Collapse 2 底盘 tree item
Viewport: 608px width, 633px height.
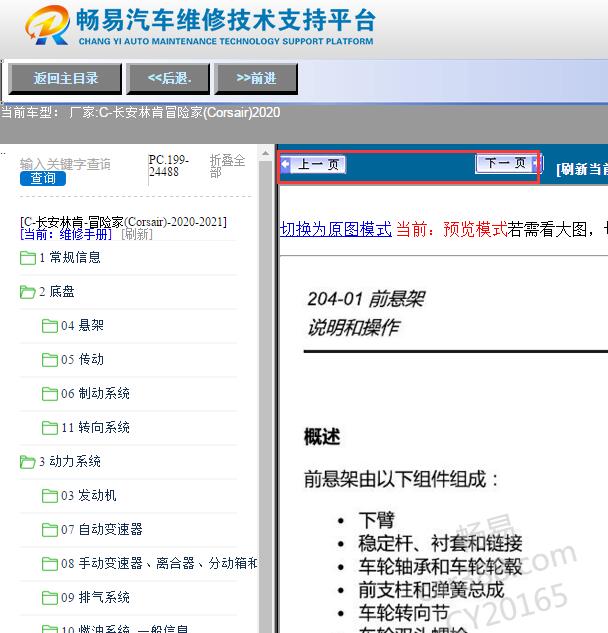coord(57,291)
